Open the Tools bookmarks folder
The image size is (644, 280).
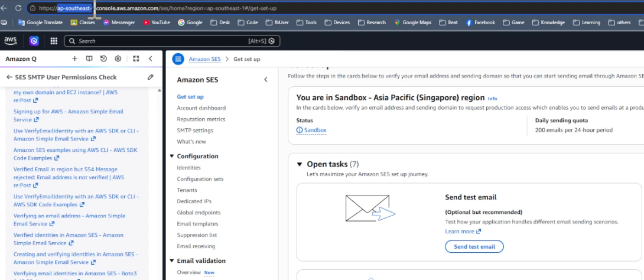(x=307, y=22)
